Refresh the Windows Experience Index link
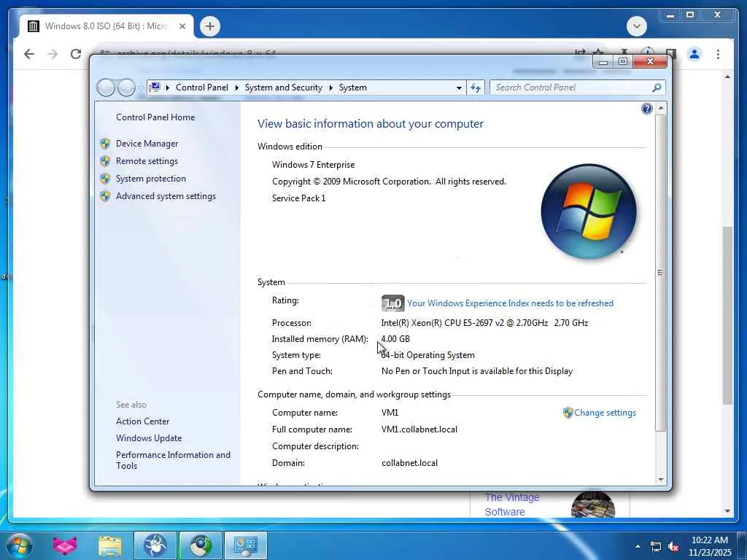747x560 pixels. click(x=510, y=303)
